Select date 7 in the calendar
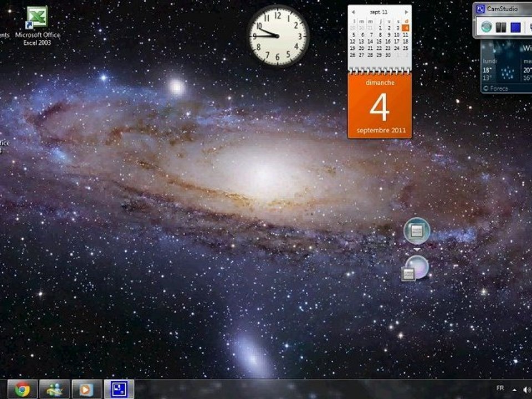 [371, 34]
